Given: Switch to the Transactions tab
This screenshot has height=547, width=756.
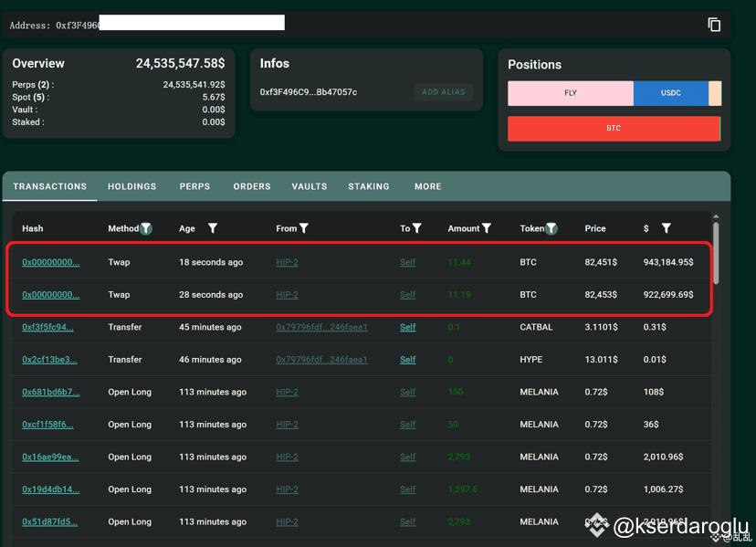Looking at the screenshot, I should coord(49,186).
